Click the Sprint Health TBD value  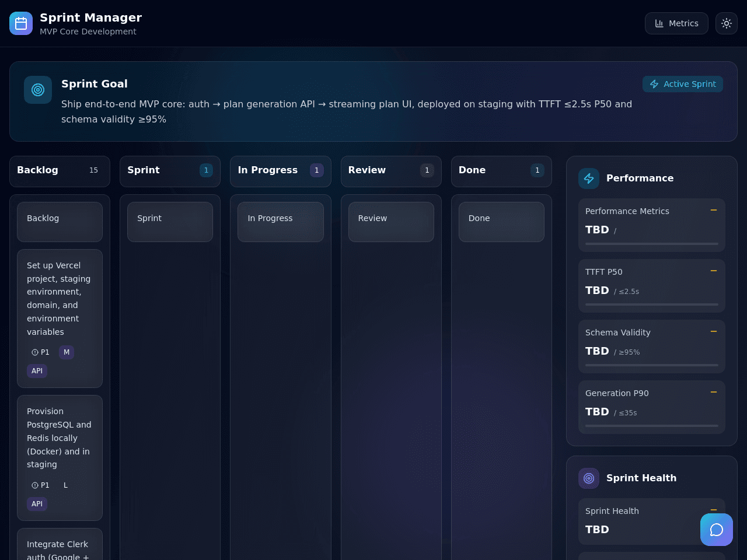coord(597,530)
